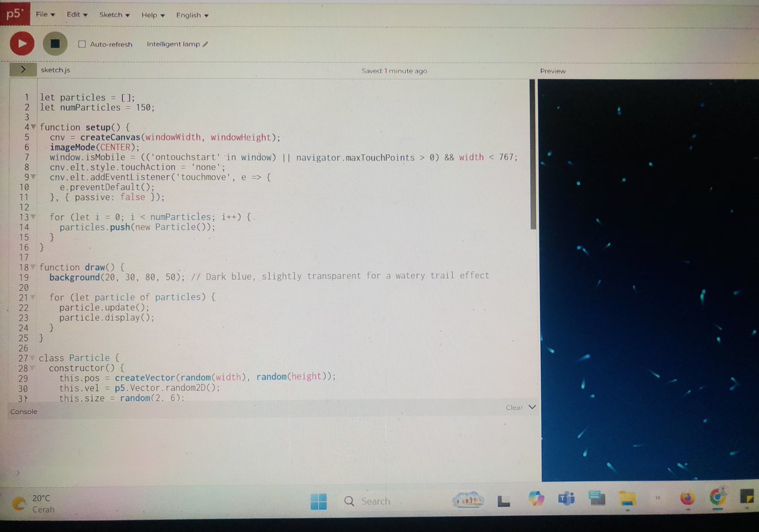Enable the Auto-refresh checkbox

[x=82, y=44]
